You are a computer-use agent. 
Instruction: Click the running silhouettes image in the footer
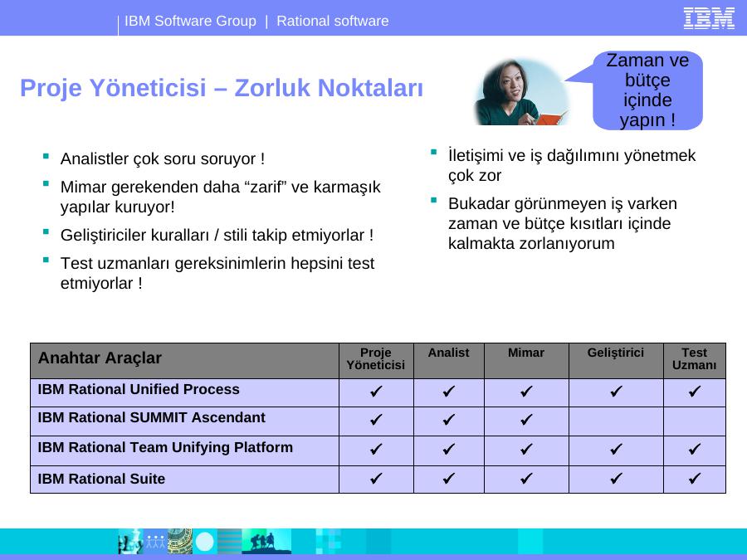click(x=266, y=542)
